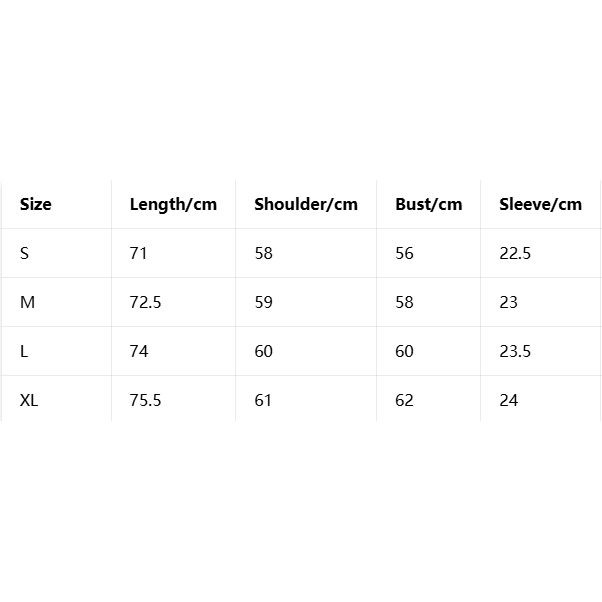Select the XL size row label

click(29, 400)
